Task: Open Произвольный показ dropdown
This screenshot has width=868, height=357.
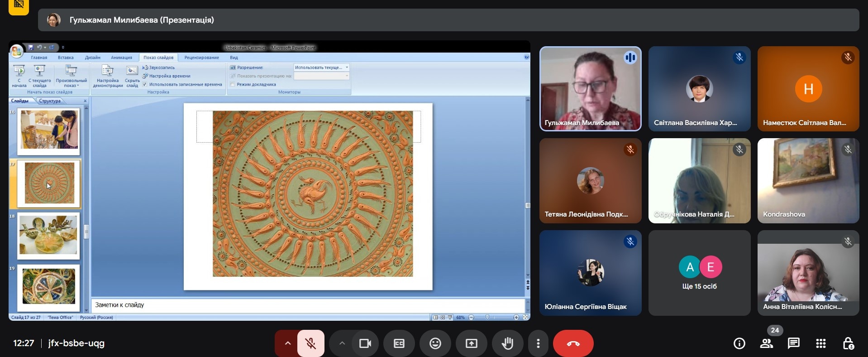Action: (71, 76)
